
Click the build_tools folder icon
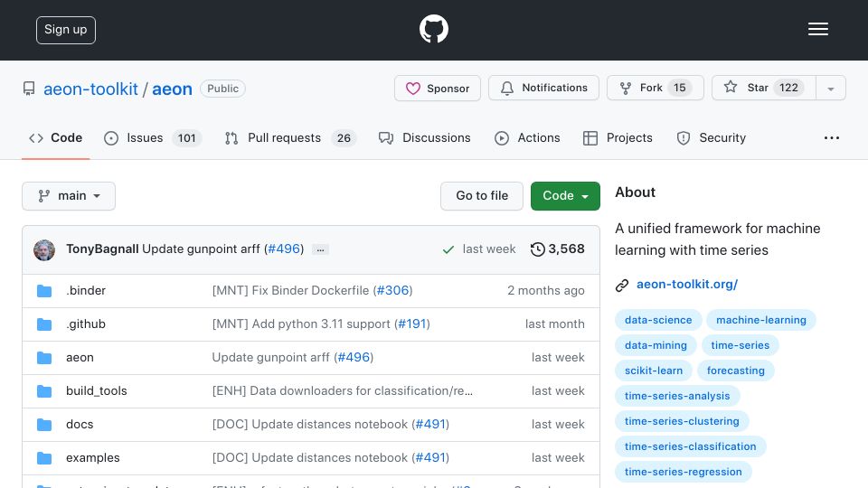pos(44,391)
